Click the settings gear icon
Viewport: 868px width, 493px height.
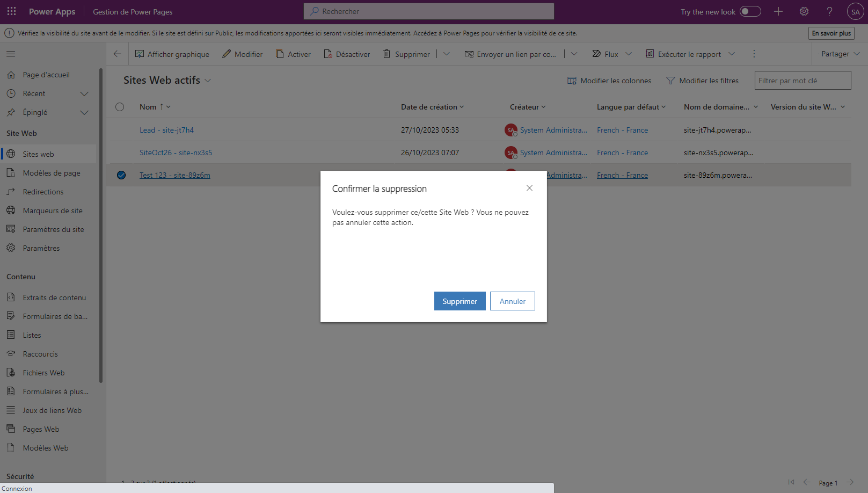click(804, 11)
